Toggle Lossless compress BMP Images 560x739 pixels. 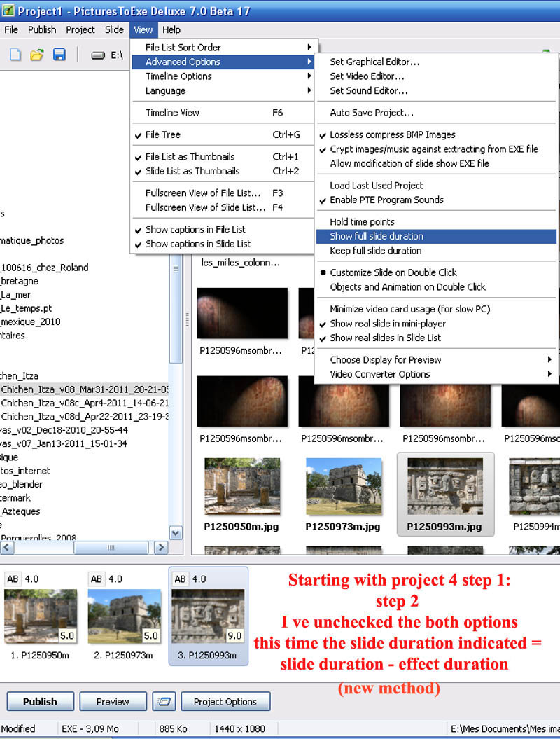pos(436,134)
